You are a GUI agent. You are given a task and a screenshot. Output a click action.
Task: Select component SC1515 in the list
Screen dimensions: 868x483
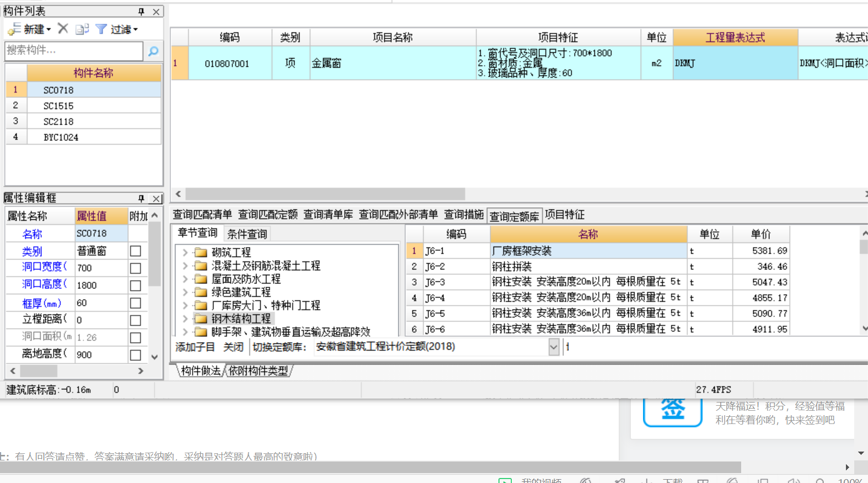94,106
